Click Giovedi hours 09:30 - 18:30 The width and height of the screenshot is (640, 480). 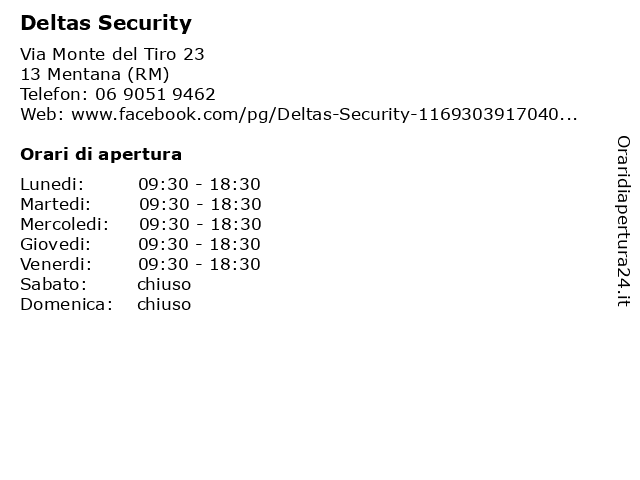(x=199, y=244)
